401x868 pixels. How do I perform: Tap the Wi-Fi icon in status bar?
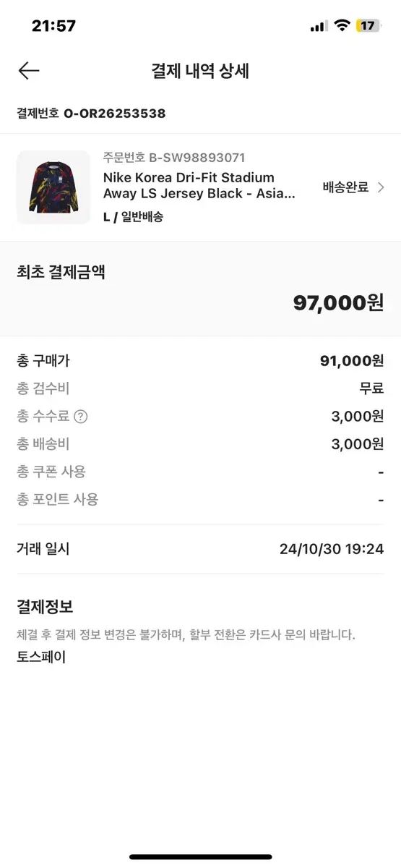point(341,26)
